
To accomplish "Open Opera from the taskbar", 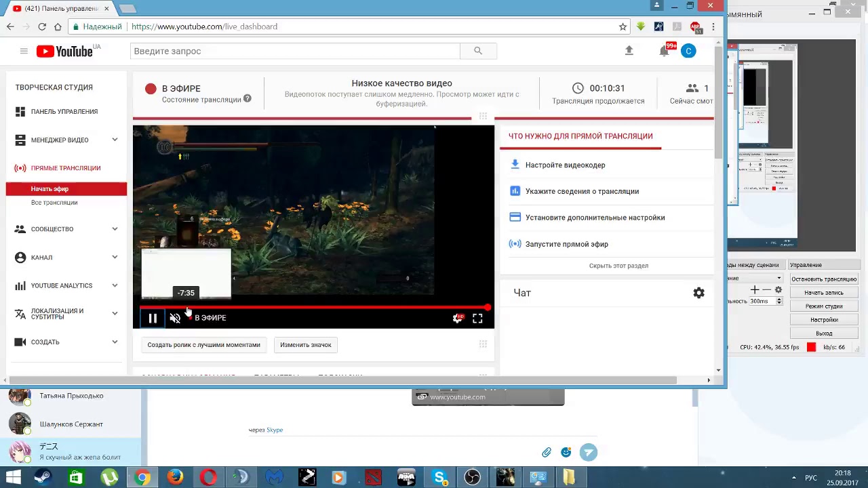I will [208, 478].
